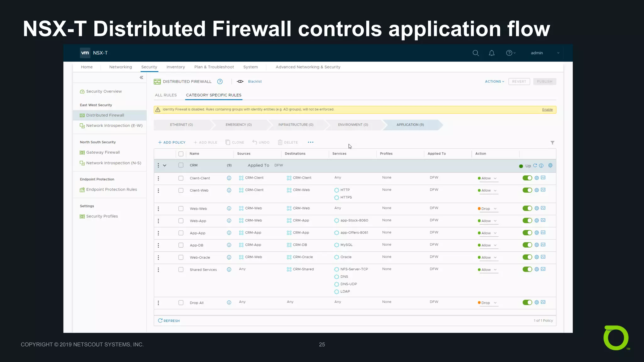Click info icon for Drop All rule

click(229, 303)
